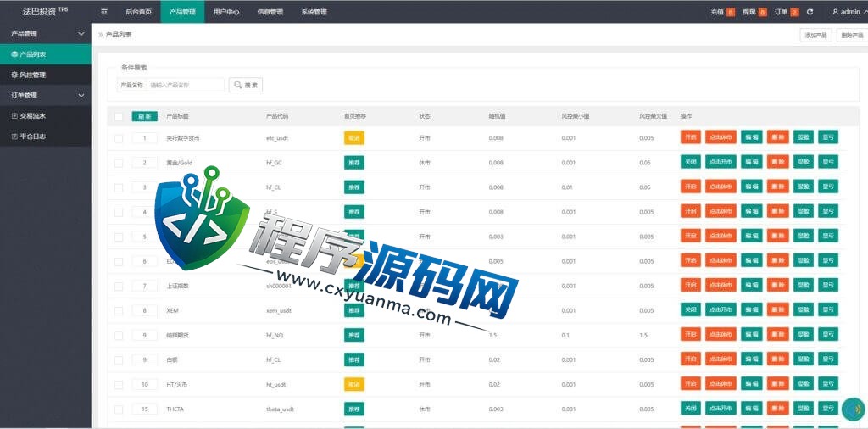Click 点击休市 in the 纳指期货 row
This screenshot has width=868, height=429.
(721, 334)
